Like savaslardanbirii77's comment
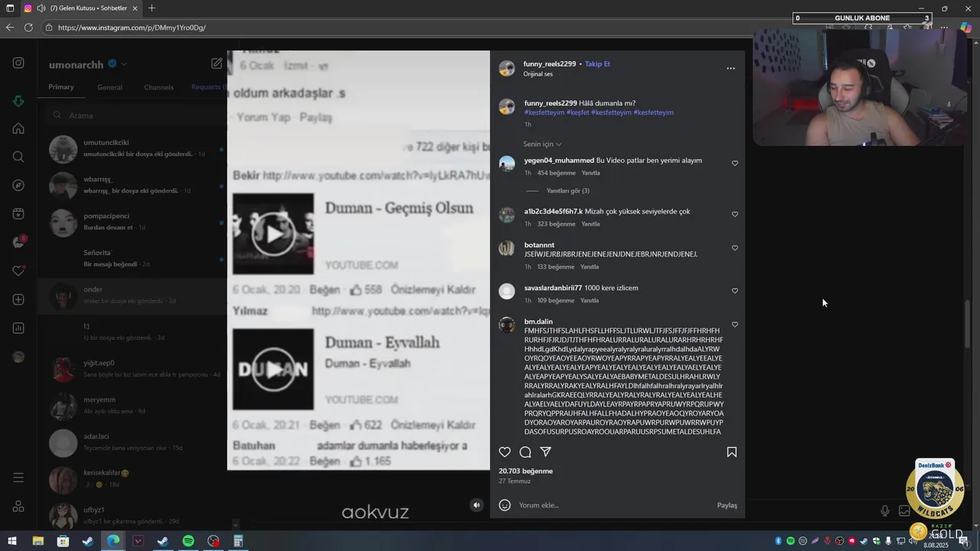Image resolution: width=980 pixels, height=551 pixels. (735, 291)
